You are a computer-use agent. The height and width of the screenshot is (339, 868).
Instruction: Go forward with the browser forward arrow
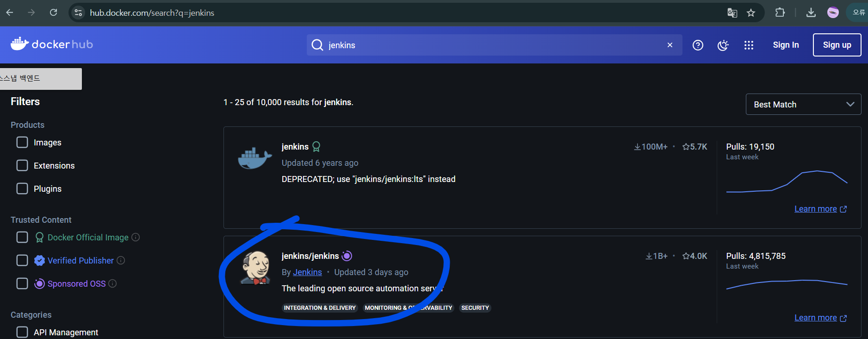pyautogui.click(x=31, y=13)
